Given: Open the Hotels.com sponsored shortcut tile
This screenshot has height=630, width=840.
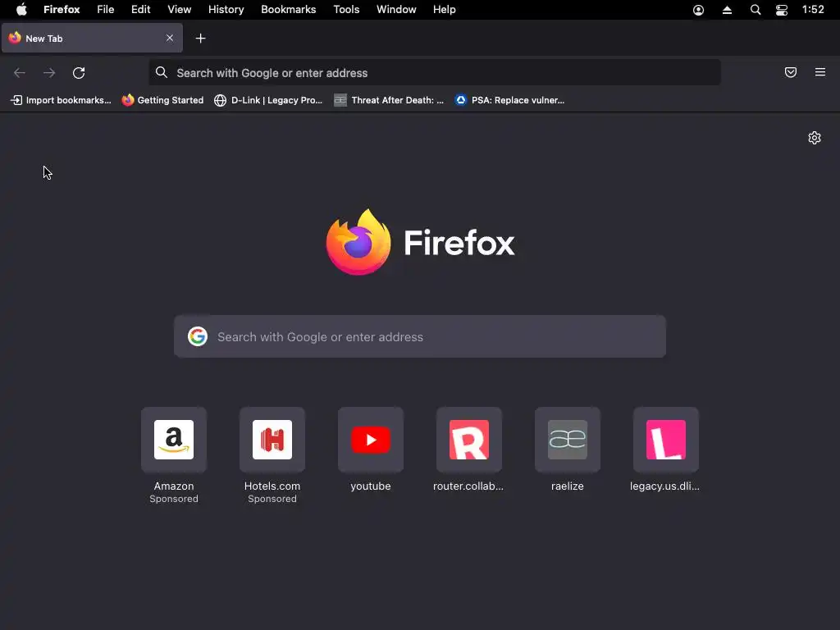Looking at the screenshot, I should (272, 440).
